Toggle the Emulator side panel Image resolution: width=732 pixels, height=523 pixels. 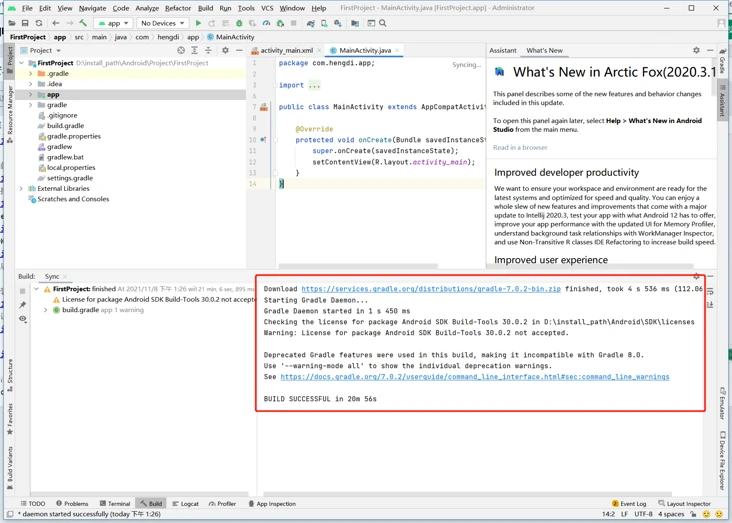[722, 403]
